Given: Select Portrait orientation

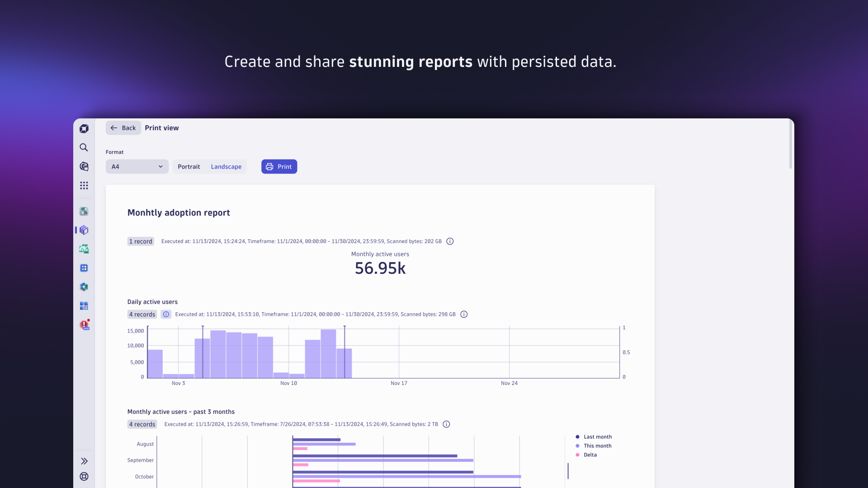Looking at the screenshot, I should (x=189, y=167).
